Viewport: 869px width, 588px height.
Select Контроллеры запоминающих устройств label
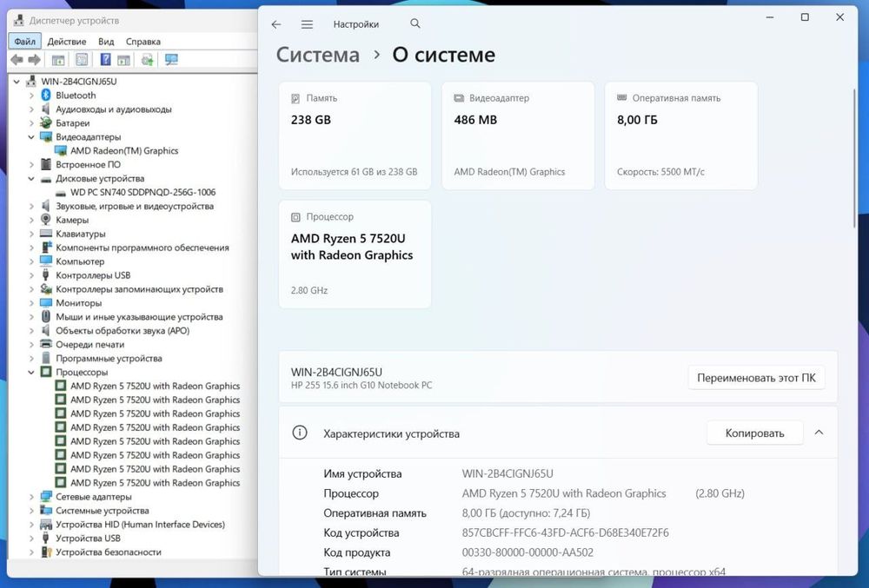pos(139,289)
